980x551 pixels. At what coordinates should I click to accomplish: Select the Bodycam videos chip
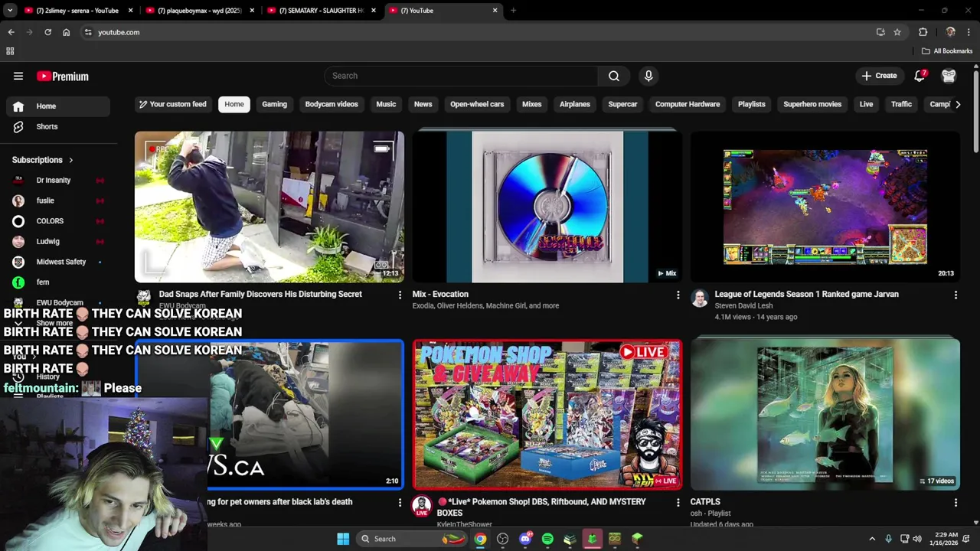(332, 104)
